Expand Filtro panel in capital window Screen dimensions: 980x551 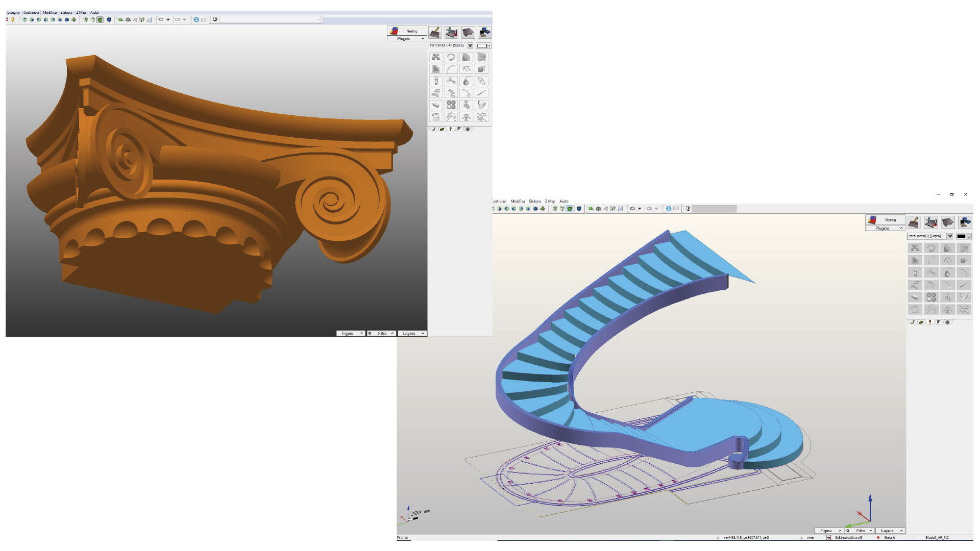pos(382,333)
